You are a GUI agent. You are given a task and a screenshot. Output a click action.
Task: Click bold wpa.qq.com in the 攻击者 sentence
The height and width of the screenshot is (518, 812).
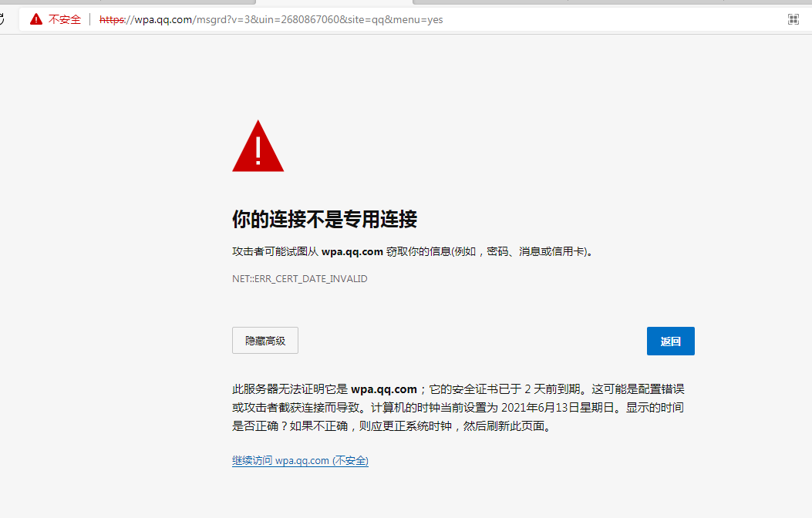pos(352,251)
